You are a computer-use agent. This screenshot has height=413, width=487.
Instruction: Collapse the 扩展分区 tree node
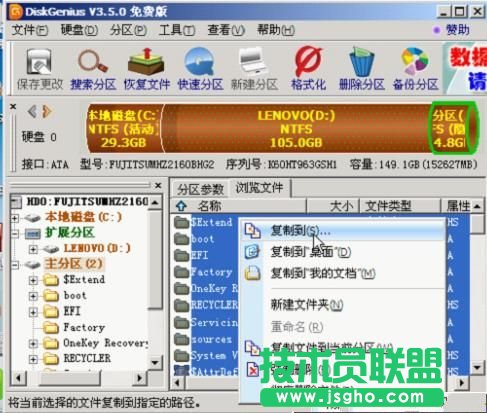pyautogui.click(x=15, y=234)
